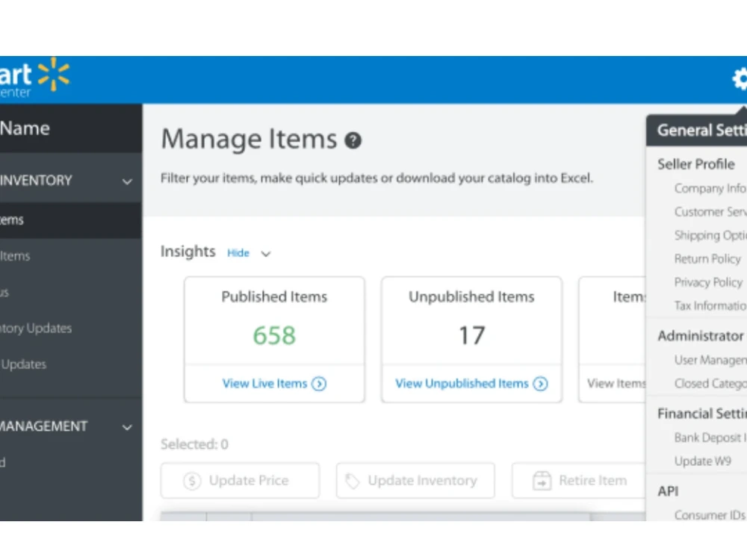Collapse the Management sidebar section
Viewport: 747px width, 560px height.
pyautogui.click(x=127, y=426)
